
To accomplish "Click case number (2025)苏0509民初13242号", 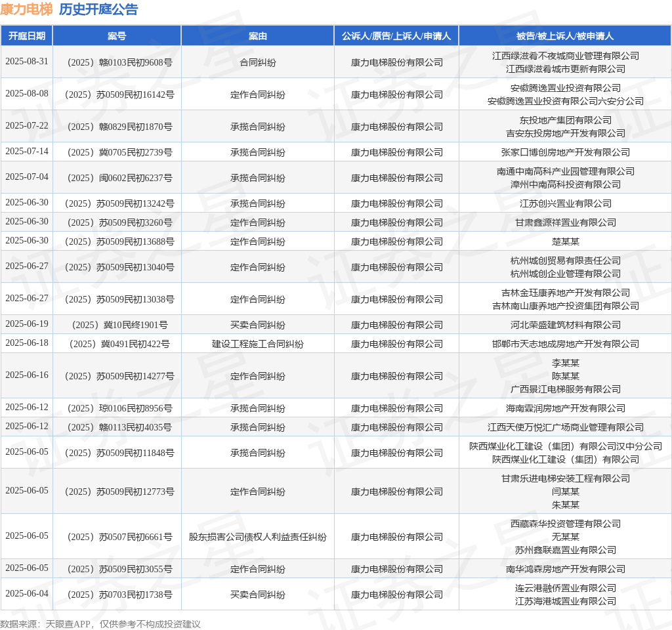I will point(119,203).
